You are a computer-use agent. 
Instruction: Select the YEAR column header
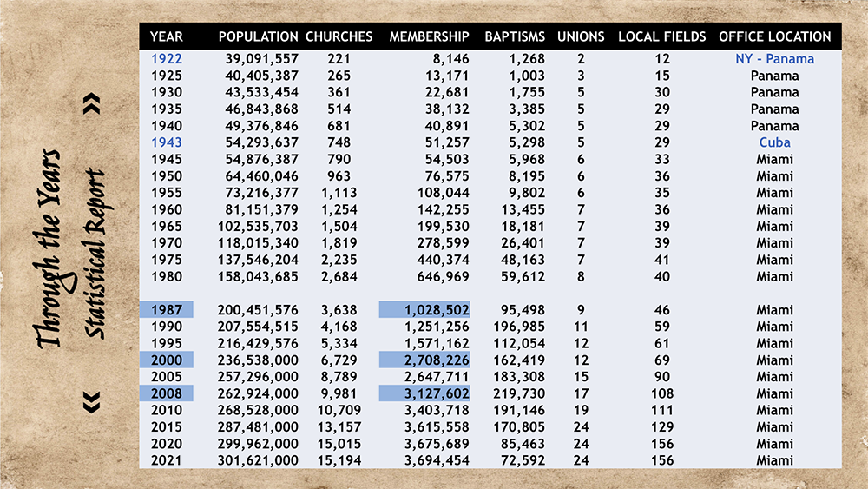(x=166, y=37)
